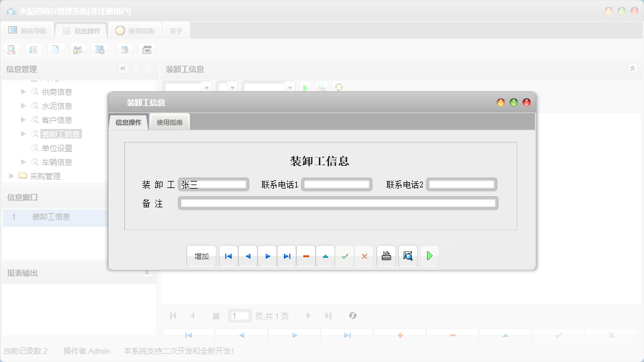Click the checkmark button in bottom bar
The width and height of the screenshot is (644, 362).
pyautogui.click(x=558, y=335)
